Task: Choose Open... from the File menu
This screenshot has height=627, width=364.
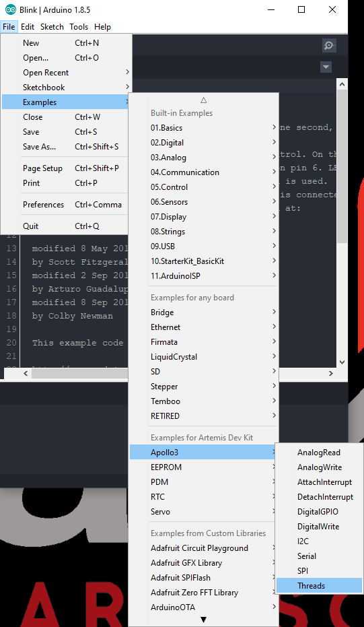Action: 66,58
